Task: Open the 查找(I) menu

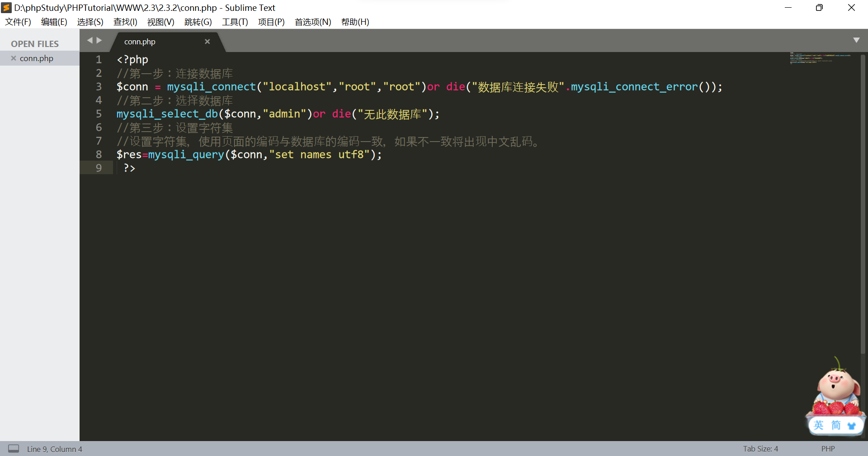Action: pyautogui.click(x=125, y=22)
